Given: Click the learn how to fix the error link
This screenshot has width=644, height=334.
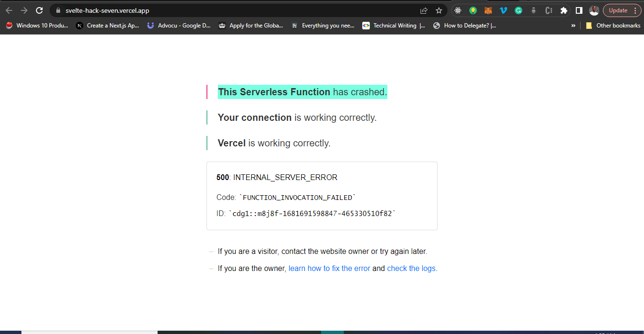Looking at the screenshot, I should tap(329, 268).
